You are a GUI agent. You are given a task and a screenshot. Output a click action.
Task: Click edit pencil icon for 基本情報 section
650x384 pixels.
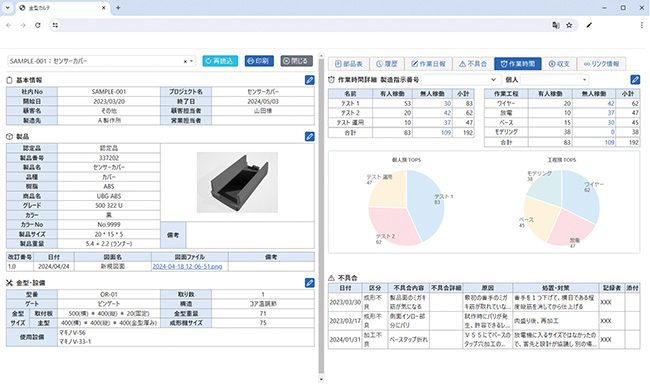(x=309, y=80)
